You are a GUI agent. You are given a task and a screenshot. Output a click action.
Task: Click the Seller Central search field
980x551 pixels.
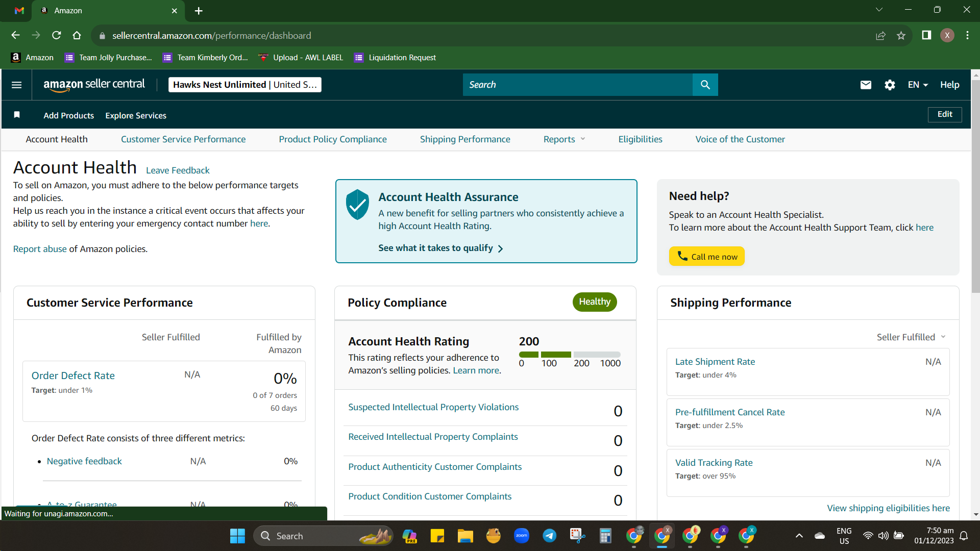point(578,85)
